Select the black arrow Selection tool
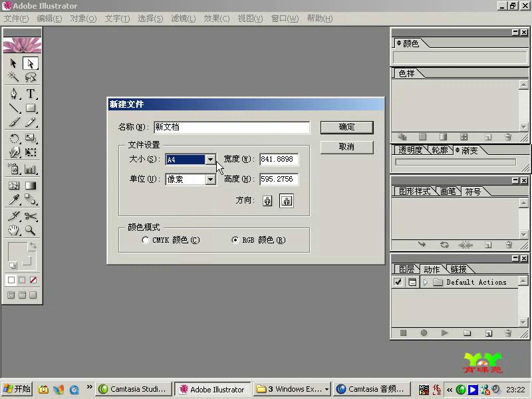The image size is (532, 399). pyautogui.click(x=13, y=63)
